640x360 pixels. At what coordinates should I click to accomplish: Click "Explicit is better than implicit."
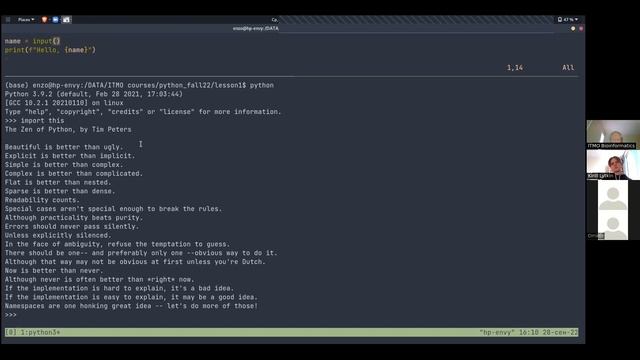click(70, 156)
